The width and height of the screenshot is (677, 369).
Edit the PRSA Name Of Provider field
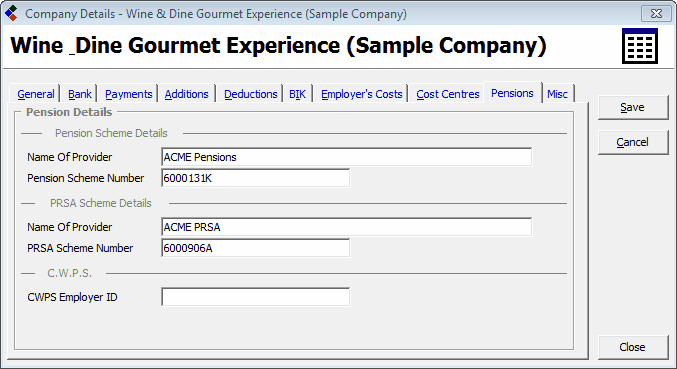point(347,227)
